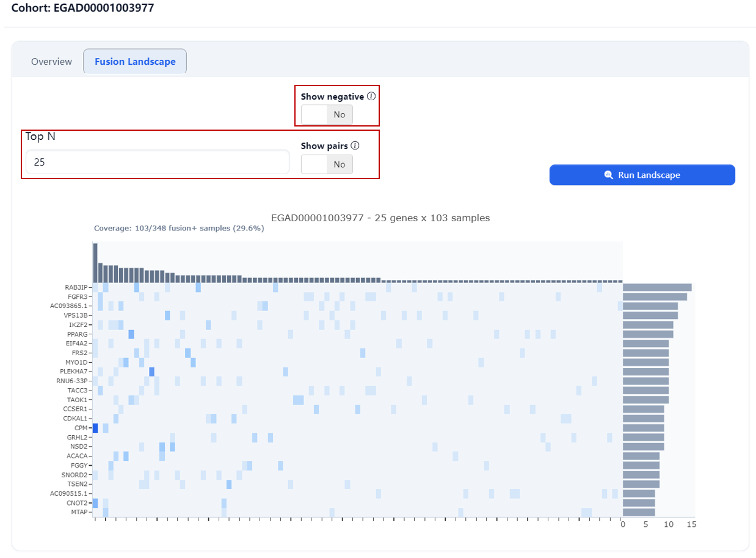This screenshot has width=756, height=558.
Task: Click the dark blue CPM heatmap cell
Action: [95, 428]
